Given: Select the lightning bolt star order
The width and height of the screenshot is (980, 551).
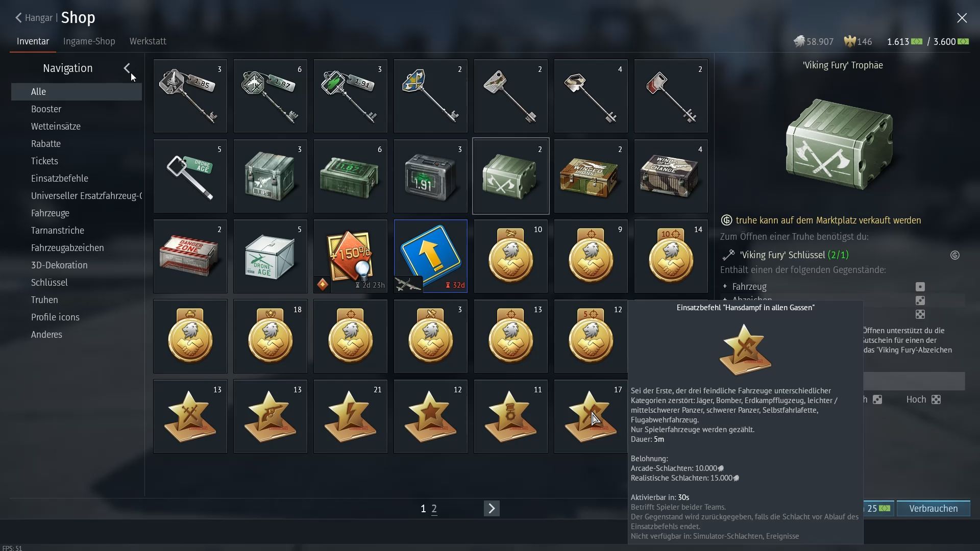Looking at the screenshot, I should [x=350, y=416].
